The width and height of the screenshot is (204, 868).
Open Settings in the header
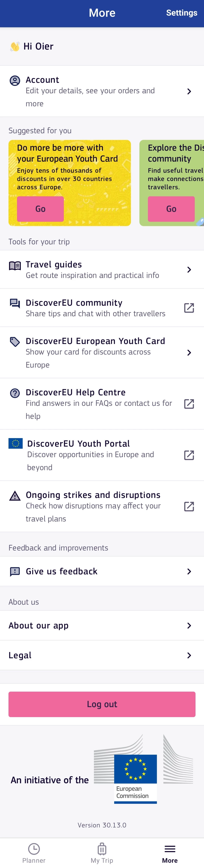coord(181,13)
